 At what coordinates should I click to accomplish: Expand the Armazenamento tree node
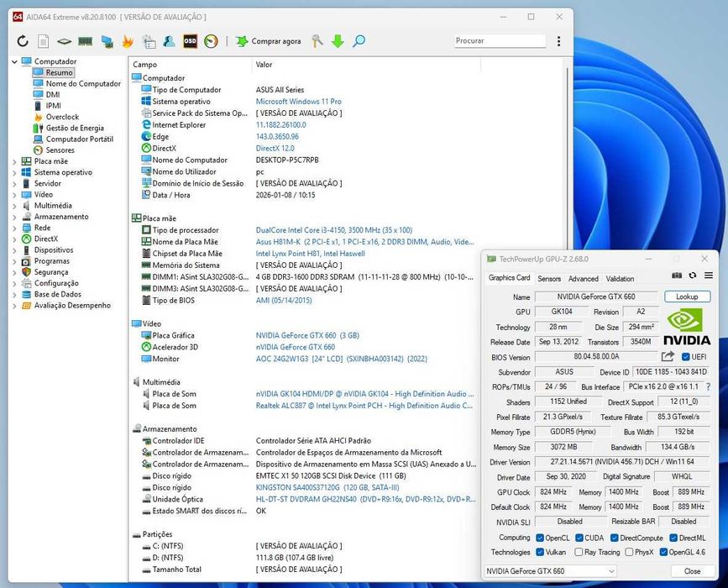14,217
